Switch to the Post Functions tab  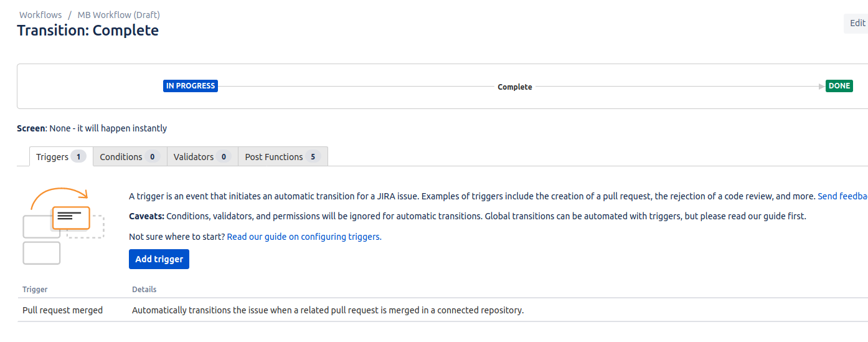point(283,157)
